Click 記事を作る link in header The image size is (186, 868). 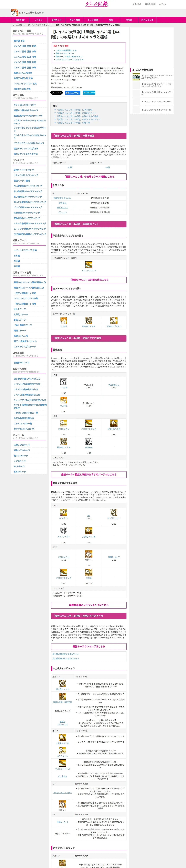pos(137,4)
